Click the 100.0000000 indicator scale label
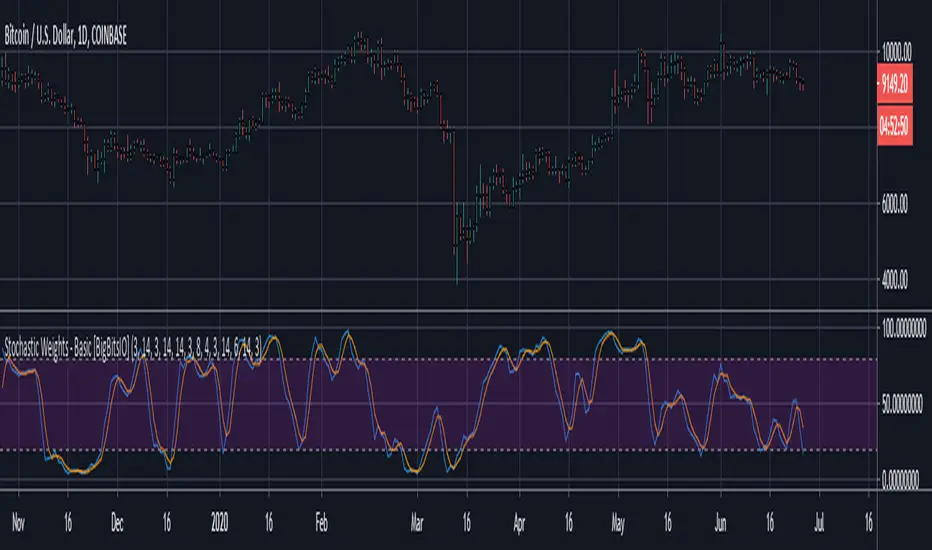 (x=904, y=328)
